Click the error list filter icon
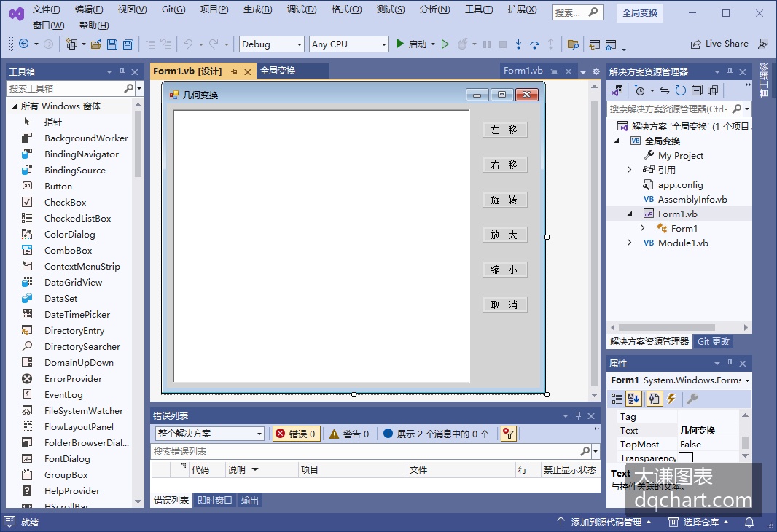This screenshot has height=532, width=777. pyautogui.click(x=508, y=434)
